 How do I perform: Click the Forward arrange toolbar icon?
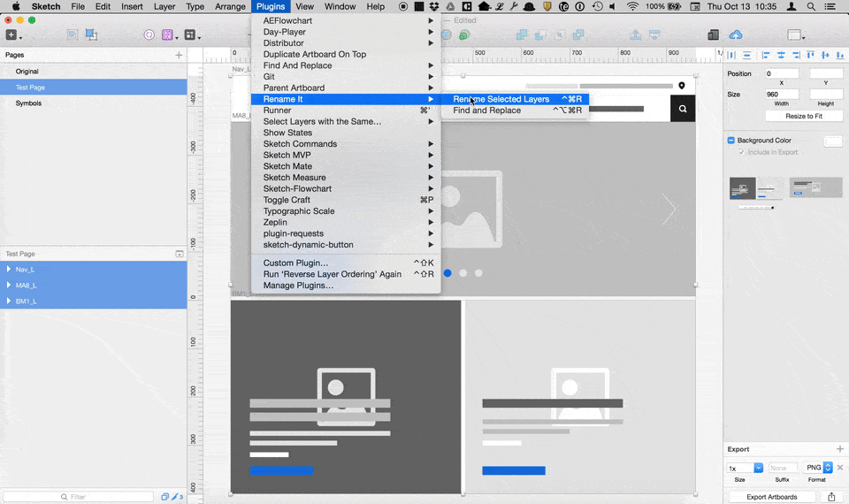(x=636, y=35)
